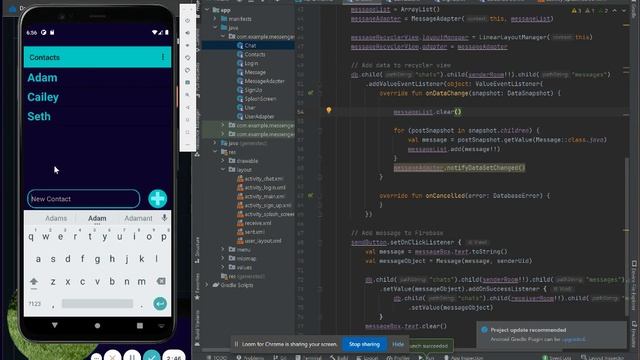
Task: Tap the Android back navigation triangle
Action: pos(55,325)
